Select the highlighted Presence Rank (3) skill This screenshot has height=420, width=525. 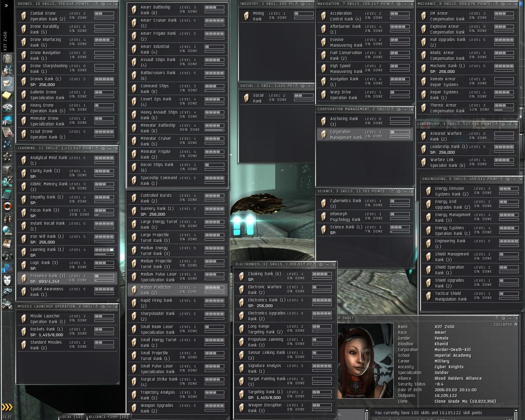pos(67,278)
